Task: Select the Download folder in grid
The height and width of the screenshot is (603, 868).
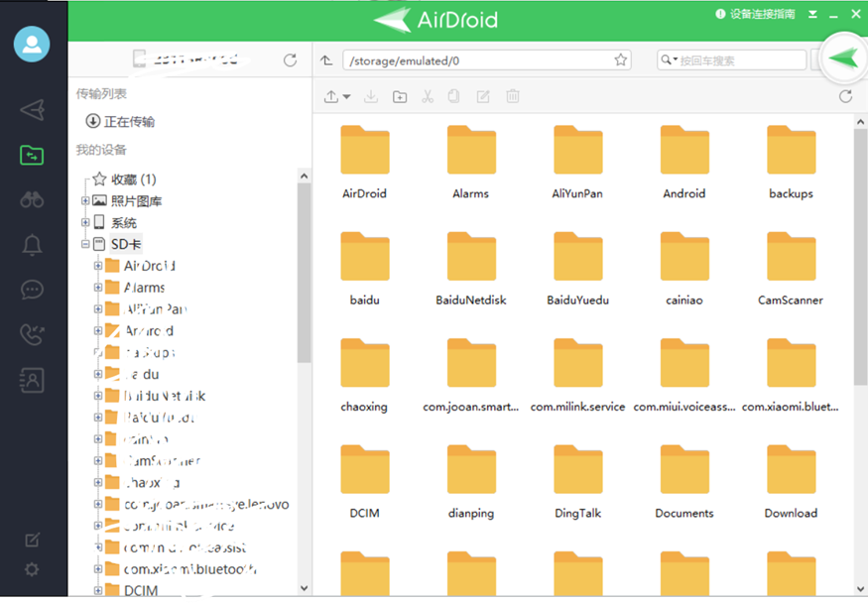Action: [x=791, y=482]
